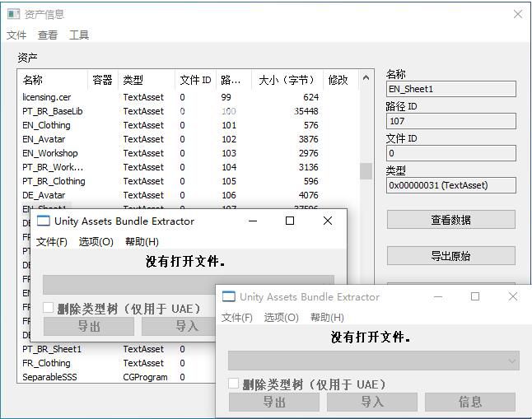Click the 导出 button in middle Extractor window
Screen dimensions: 532x419
pyautogui.click(x=89, y=326)
